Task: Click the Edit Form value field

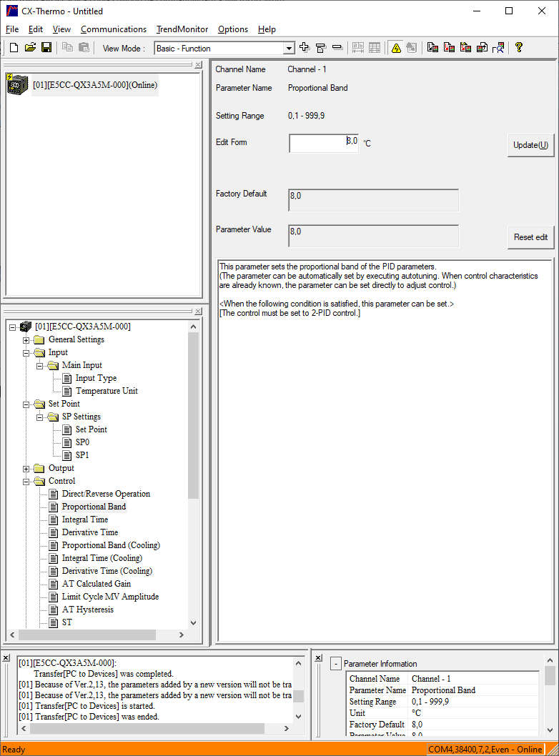Action: pos(324,143)
